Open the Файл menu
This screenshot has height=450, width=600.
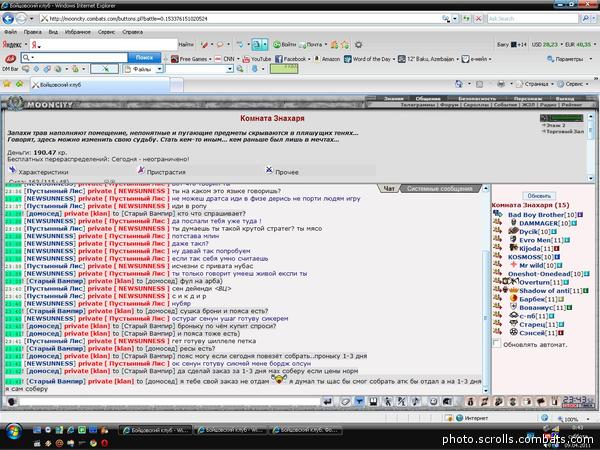point(10,32)
